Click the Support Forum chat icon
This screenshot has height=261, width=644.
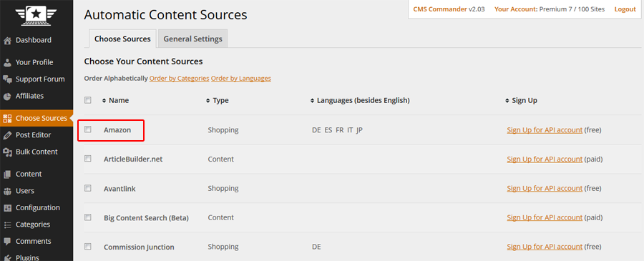7,79
